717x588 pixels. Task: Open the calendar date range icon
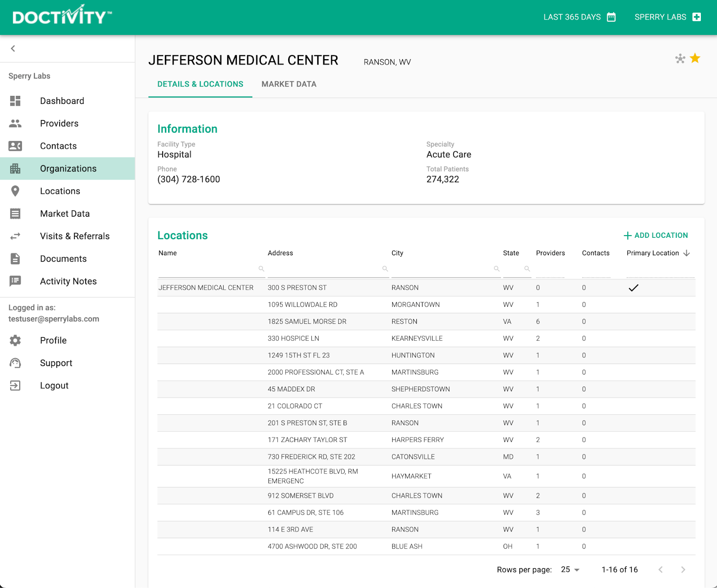click(x=611, y=17)
